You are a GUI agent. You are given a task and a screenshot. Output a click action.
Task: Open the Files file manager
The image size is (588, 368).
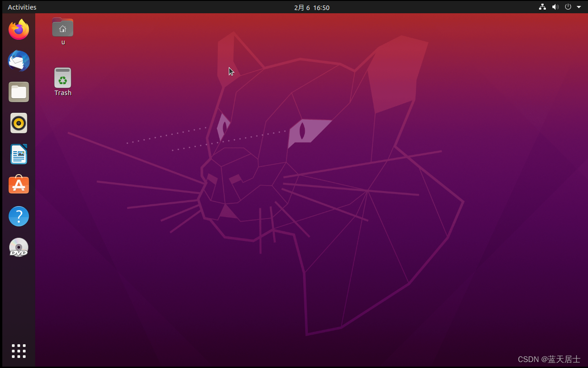coord(18,91)
